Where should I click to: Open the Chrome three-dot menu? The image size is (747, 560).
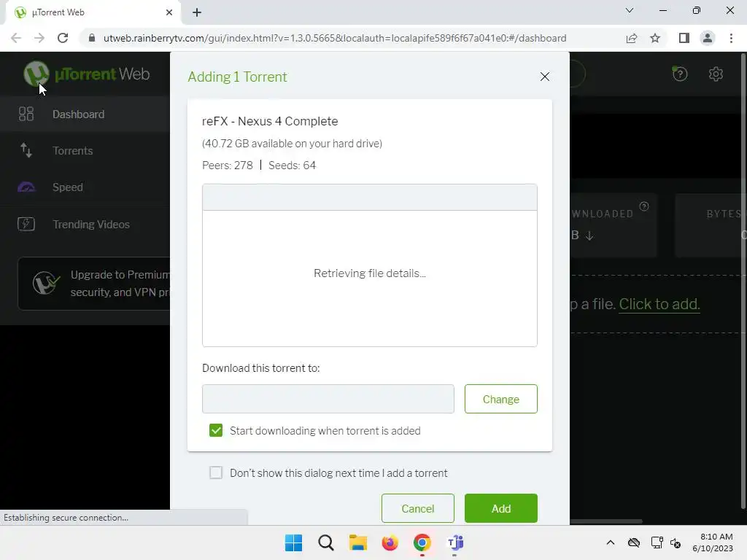(731, 38)
